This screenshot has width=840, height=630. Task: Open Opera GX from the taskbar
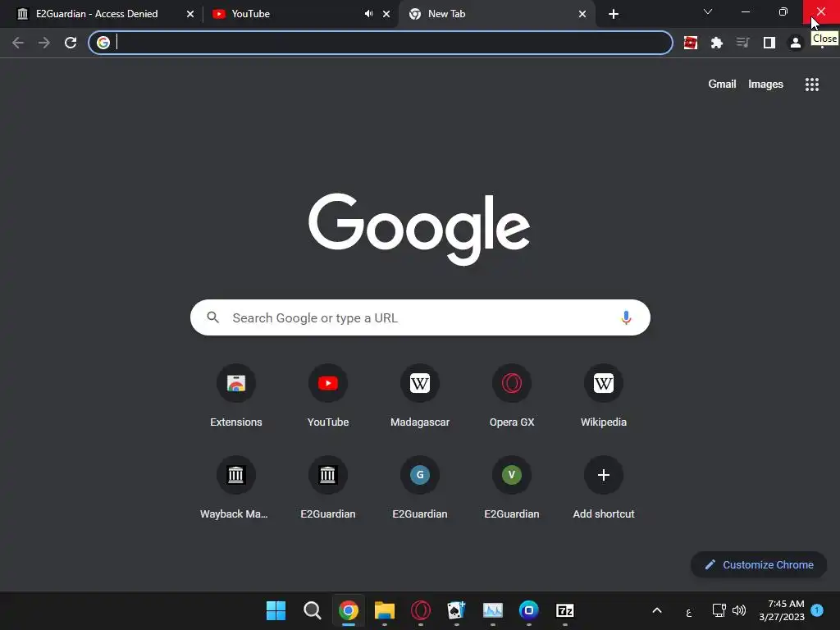421,610
